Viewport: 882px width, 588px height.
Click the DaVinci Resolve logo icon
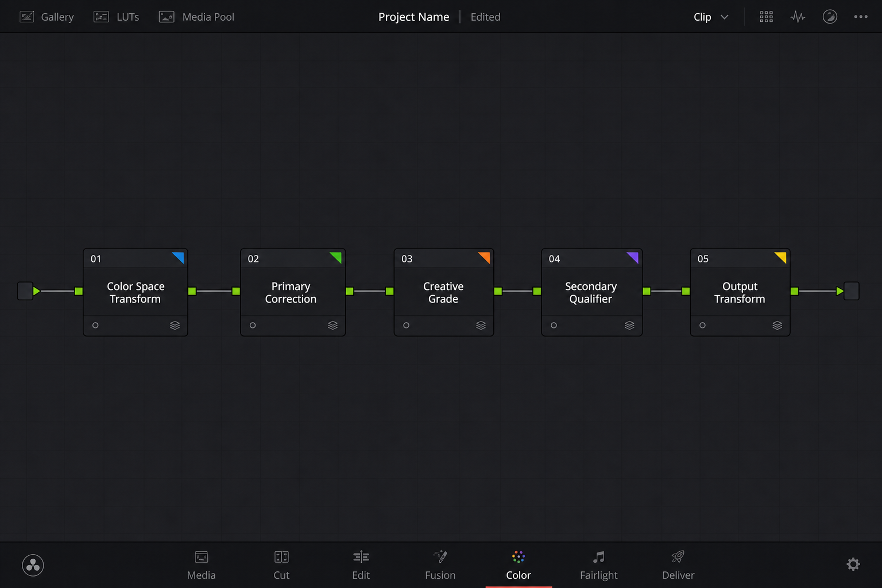click(x=33, y=566)
